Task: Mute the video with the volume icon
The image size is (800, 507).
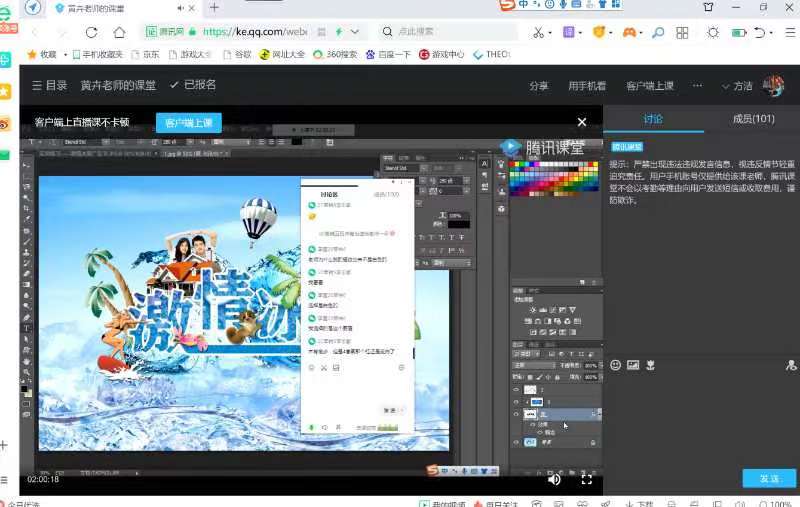Action: 554,479
